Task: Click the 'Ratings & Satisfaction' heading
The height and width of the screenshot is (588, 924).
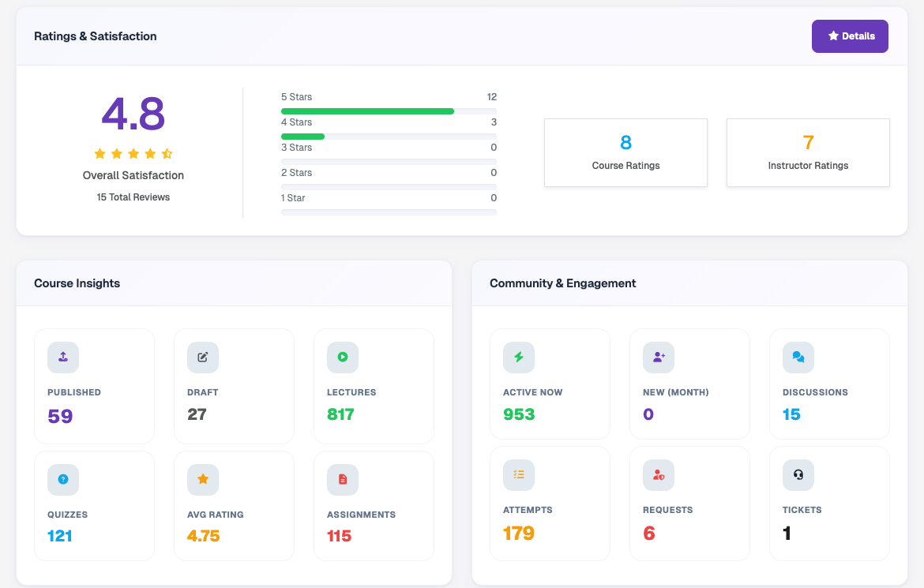Action: 96,36
